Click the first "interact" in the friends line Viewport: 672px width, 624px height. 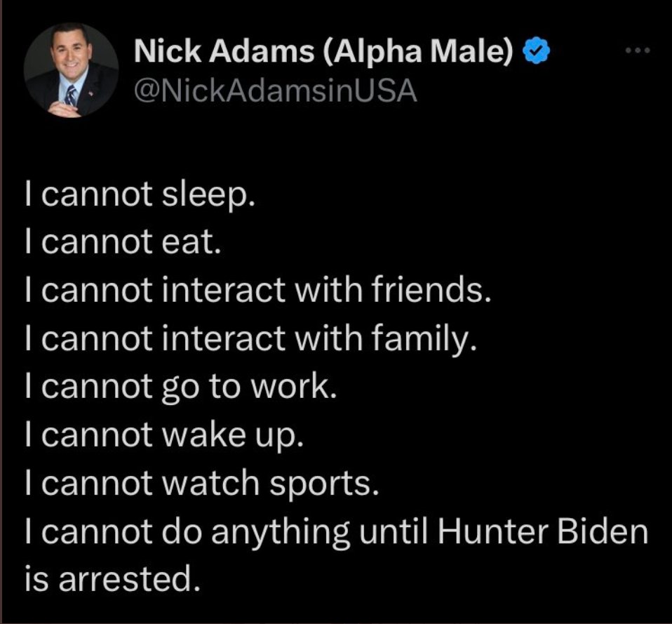coord(224,290)
